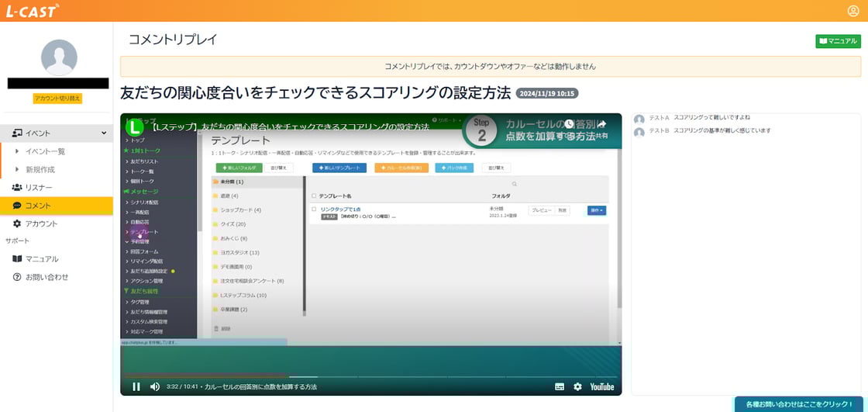Viewport: 868px width, 412px height.
Task: Toggle video subtitles captions icon
Action: click(x=560, y=386)
